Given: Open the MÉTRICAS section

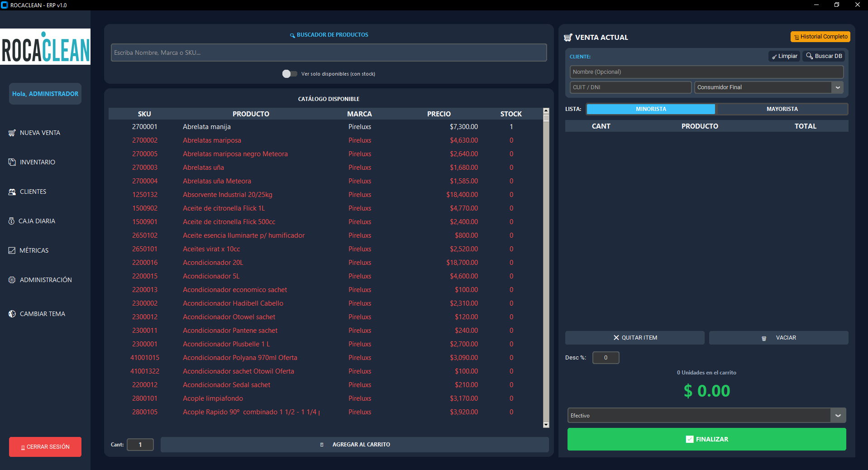Looking at the screenshot, I should pyautogui.click(x=34, y=250).
